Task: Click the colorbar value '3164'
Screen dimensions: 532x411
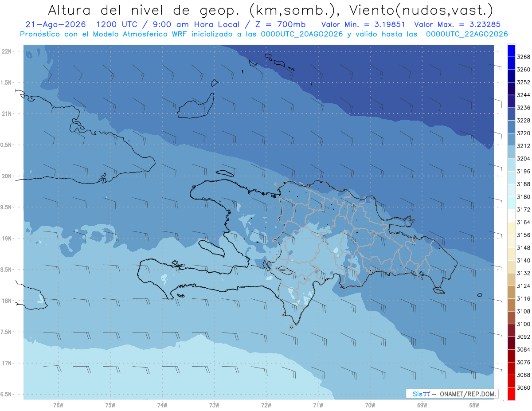Action: 524,222
